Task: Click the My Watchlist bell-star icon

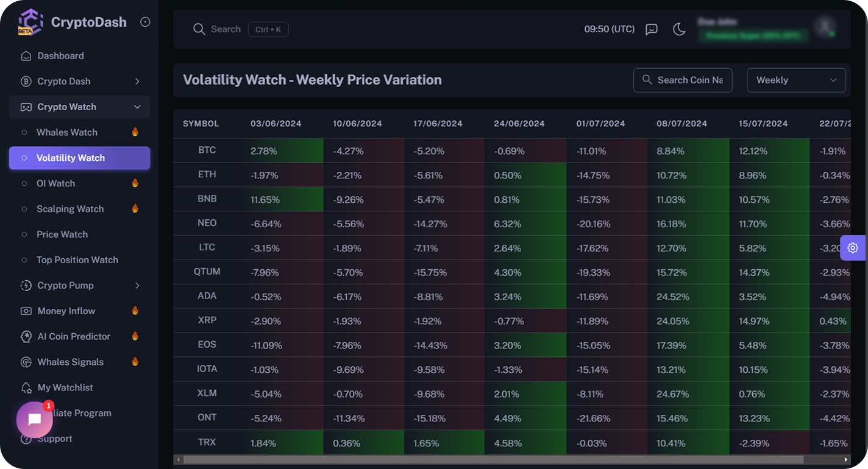Action: point(26,388)
